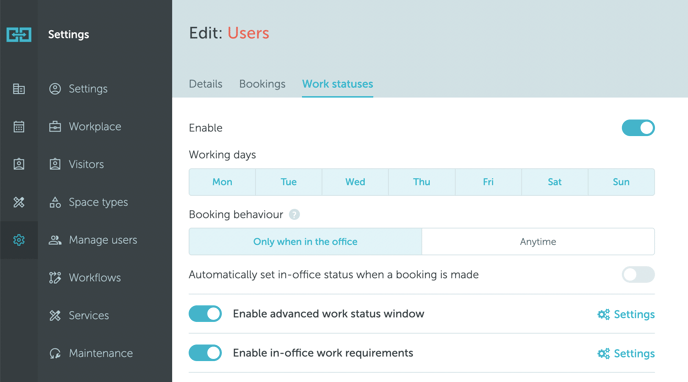Click the Visitors badge icon
Viewport: 688px width, 382px height.
55,164
